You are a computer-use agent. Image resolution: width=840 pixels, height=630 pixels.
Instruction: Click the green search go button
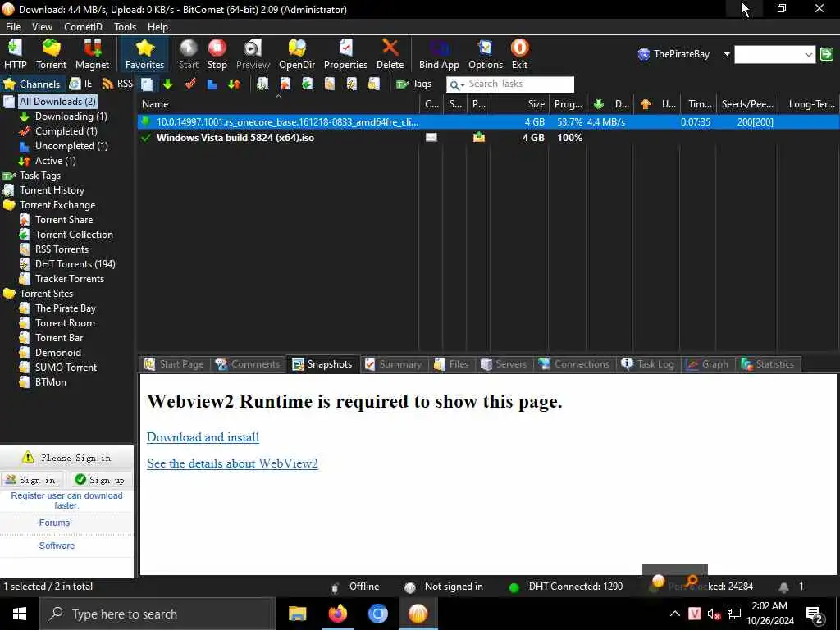(x=827, y=54)
